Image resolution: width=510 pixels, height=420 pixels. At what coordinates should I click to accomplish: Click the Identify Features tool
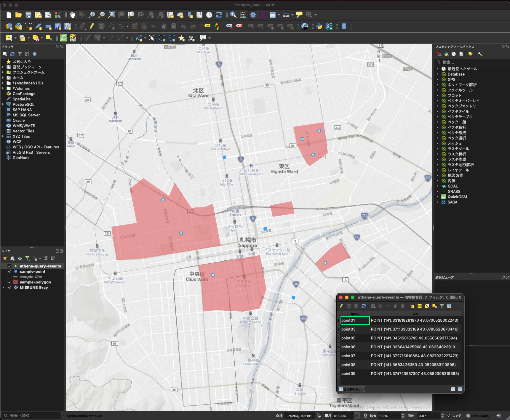click(x=233, y=15)
